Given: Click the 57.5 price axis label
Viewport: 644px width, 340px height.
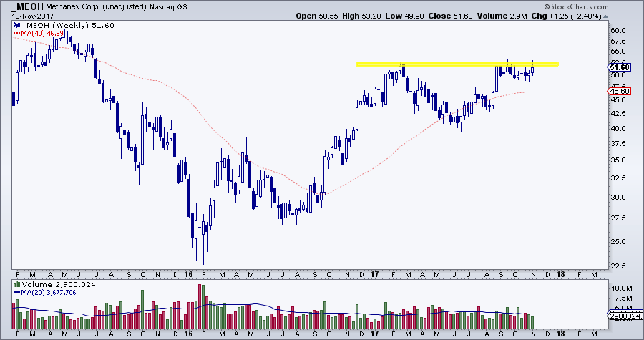Looking at the screenshot, I should pos(618,41).
